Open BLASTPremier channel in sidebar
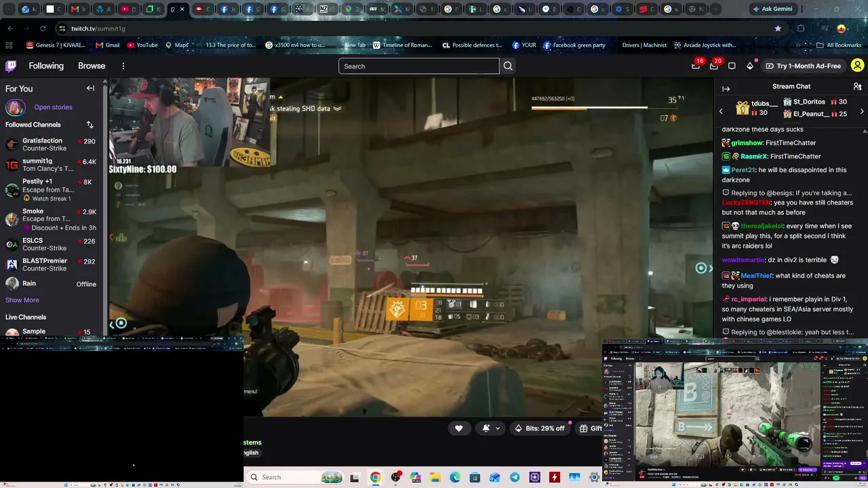 point(51,264)
